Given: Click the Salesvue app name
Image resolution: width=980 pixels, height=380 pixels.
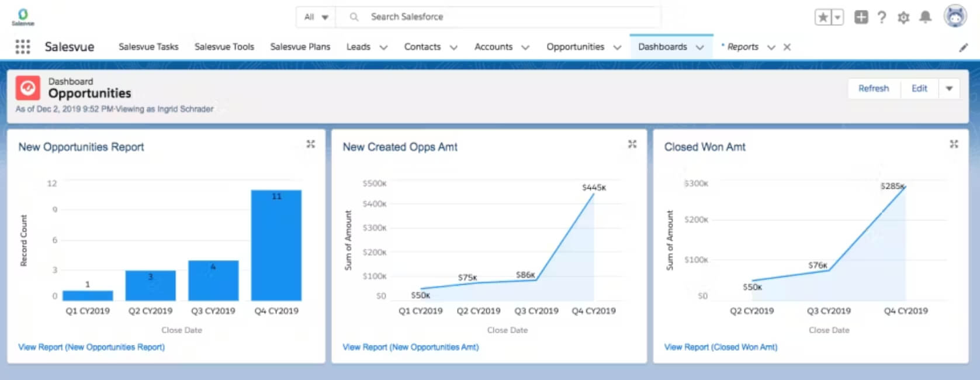Looking at the screenshot, I should click(70, 47).
